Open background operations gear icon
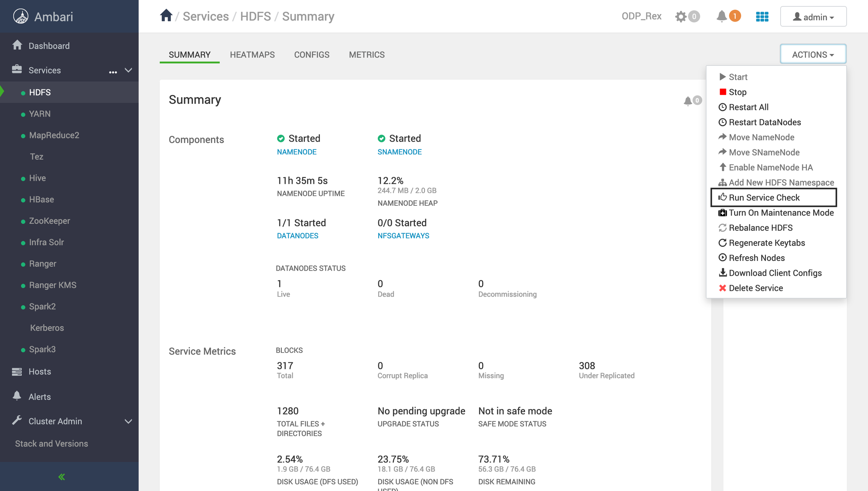The image size is (868, 491). pyautogui.click(x=681, y=17)
